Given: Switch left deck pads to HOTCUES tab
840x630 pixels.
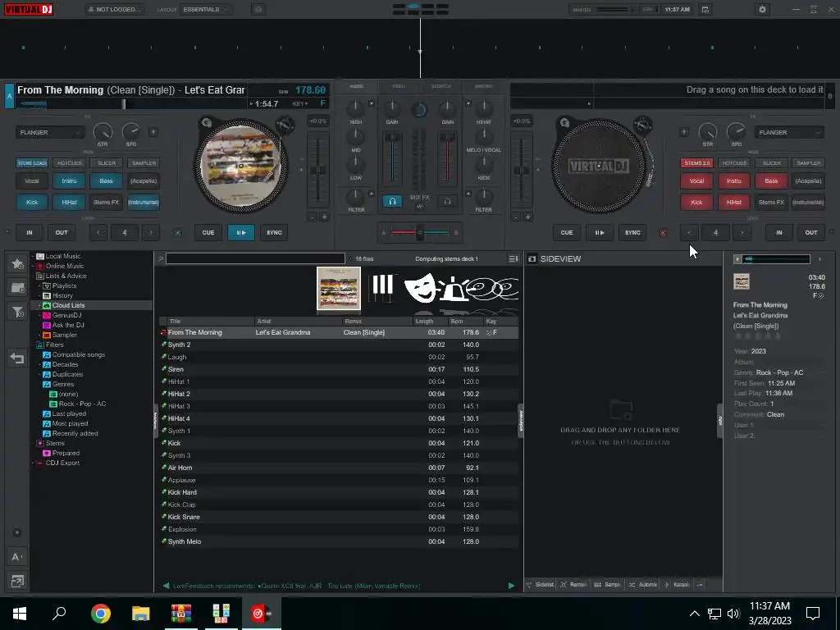Looking at the screenshot, I should pos(69,163).
